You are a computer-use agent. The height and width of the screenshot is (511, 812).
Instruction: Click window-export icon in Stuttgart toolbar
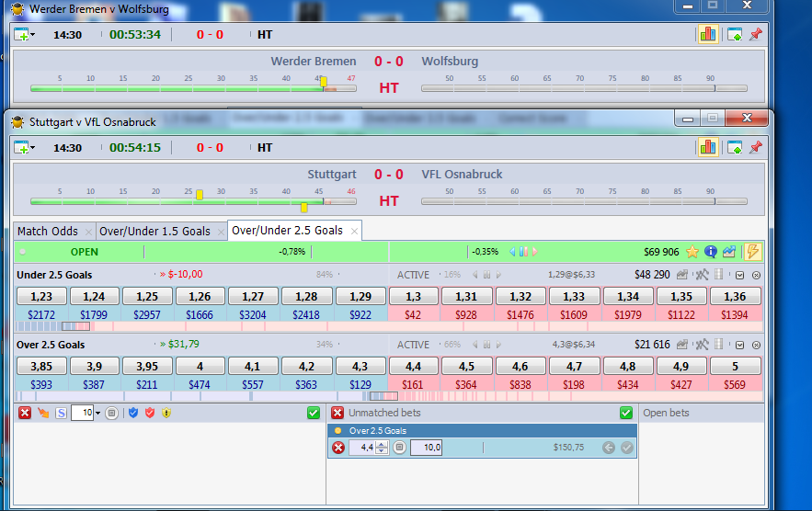tap(735, 148)
